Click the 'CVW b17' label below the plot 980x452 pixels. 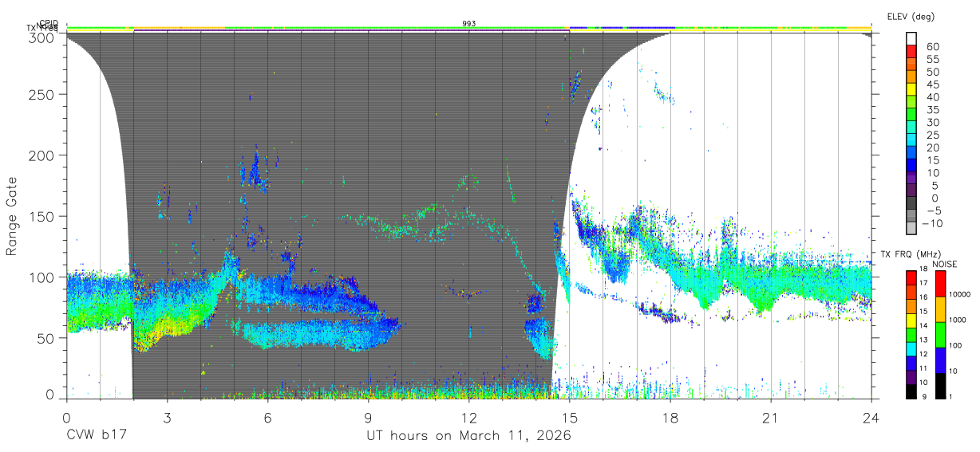97,436
